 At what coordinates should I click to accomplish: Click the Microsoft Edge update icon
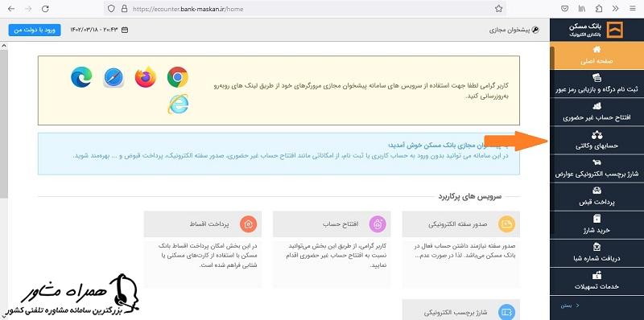[x=81, y=77]
